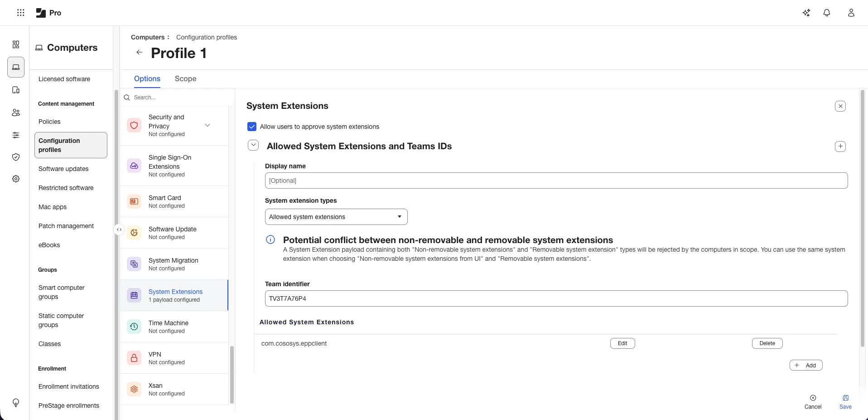Click the Display name input field
868x420 pixels.
coord(556,181)
